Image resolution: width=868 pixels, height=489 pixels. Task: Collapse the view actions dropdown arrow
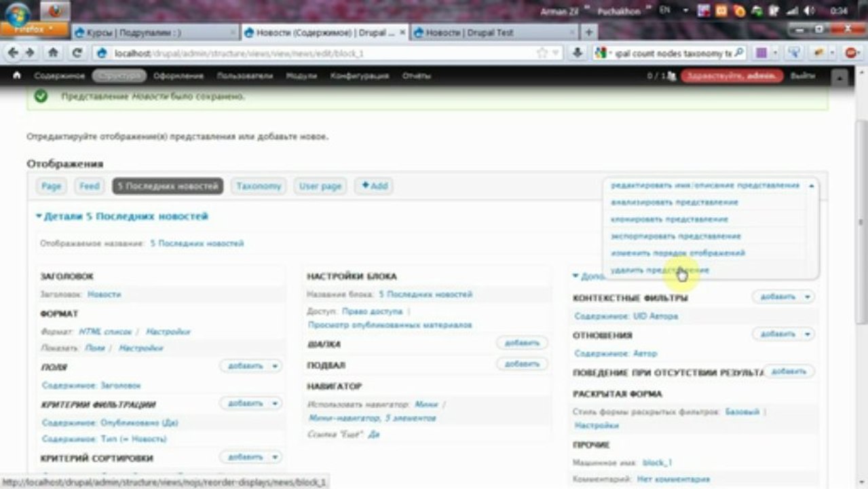(812, 185)
